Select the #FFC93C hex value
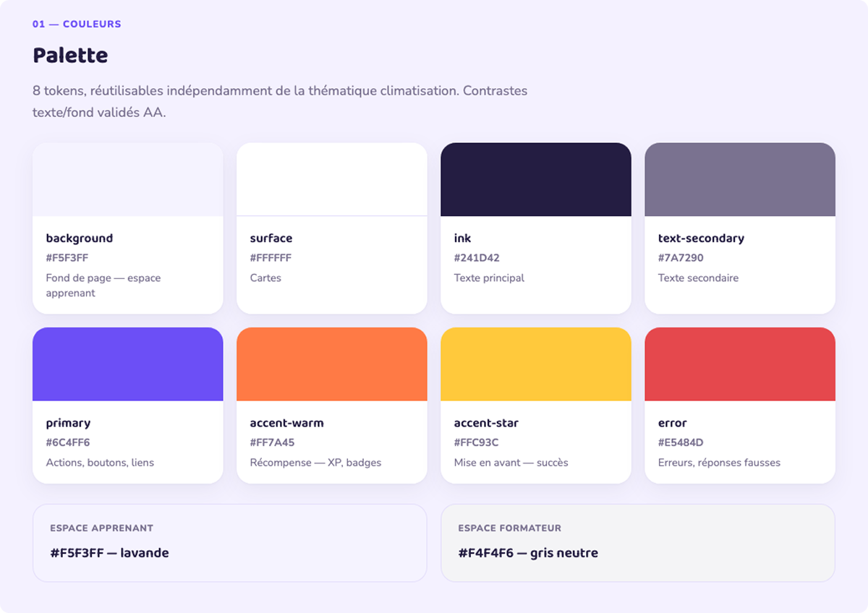The height and width of the screenshot is (613, 868). tap(476, 442)
